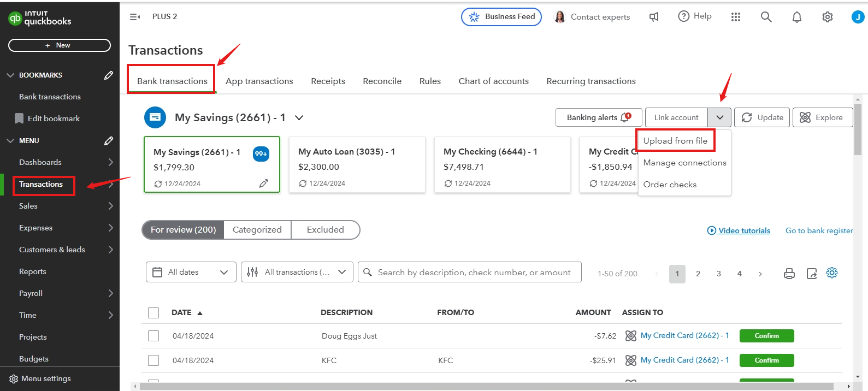Collapse the sidebar navigation menu icon
This screenshot has width=868, height=391.
[x=134, y=17]
